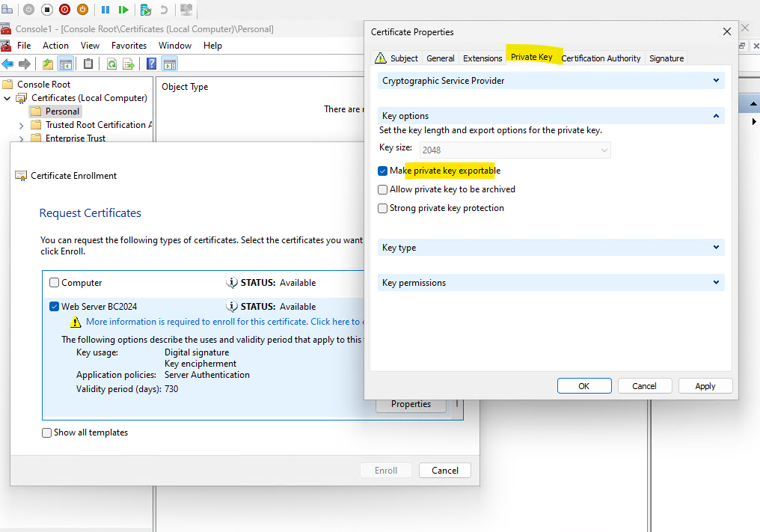The image size is (760, 532).
Task: Collapse the Key options section
Action: [716, 116]
